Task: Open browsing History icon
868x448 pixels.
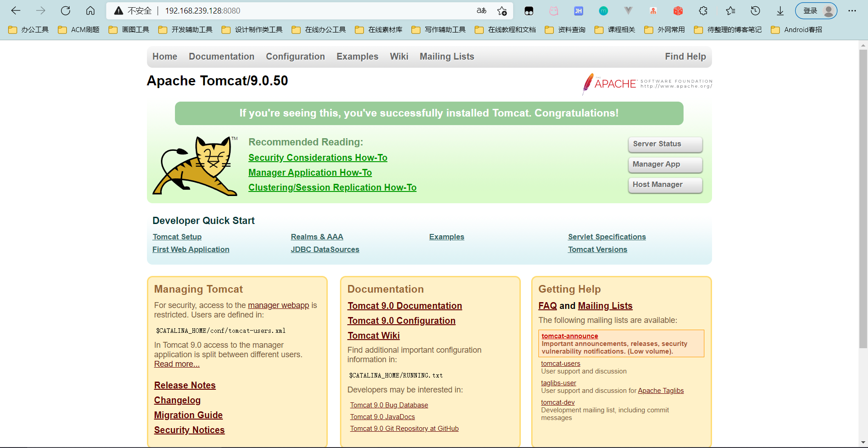Action: click(x=755, y=11)
